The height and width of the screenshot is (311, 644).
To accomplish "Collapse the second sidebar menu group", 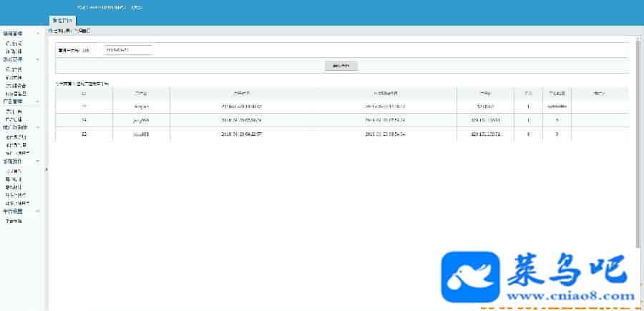I will click(38, 59).
